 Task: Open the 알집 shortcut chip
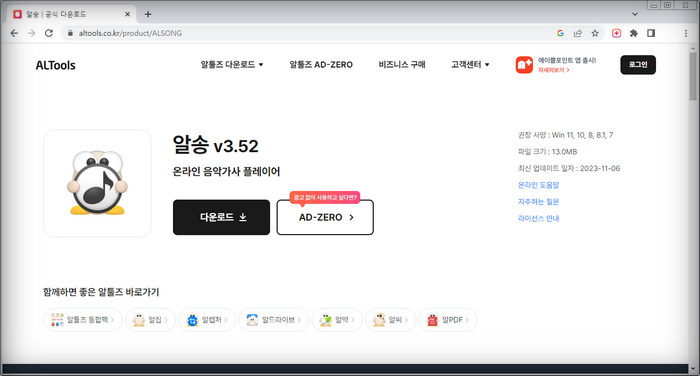(150, 320)
